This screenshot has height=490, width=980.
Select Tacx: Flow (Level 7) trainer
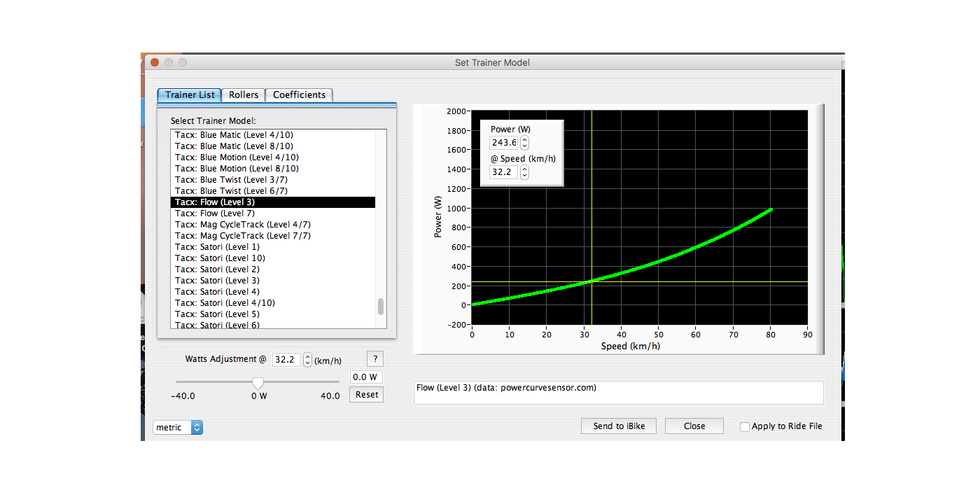(x=215, y=213)
